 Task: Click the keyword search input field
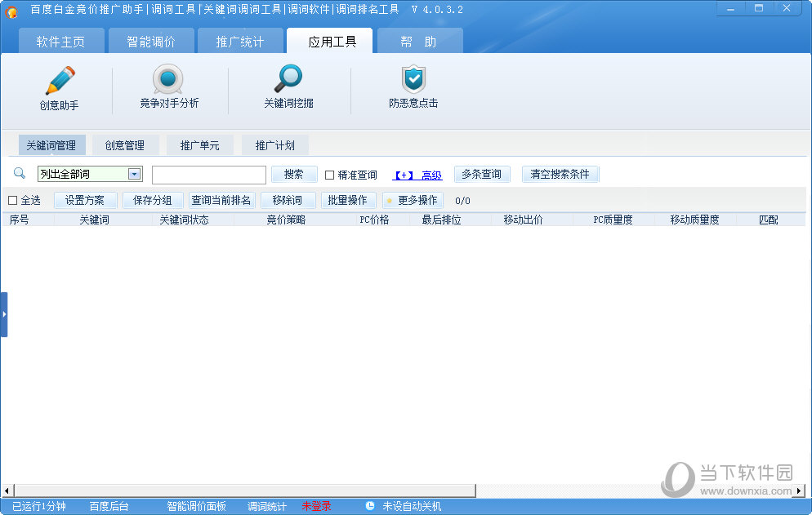pyautogui.click(x=208, y=175)
